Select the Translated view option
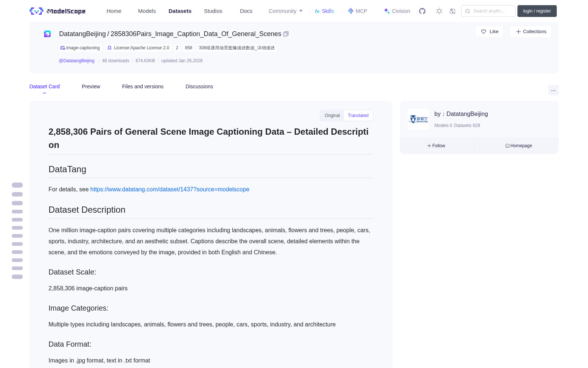This screenshot has height=368, width=588. pos(358,116)
